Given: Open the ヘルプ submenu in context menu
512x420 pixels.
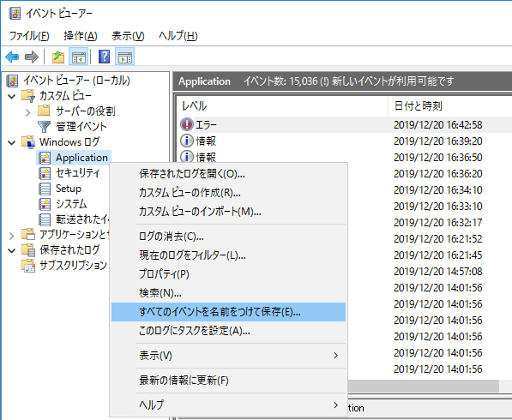Looking at the screenshot, I should pos(228,405).
